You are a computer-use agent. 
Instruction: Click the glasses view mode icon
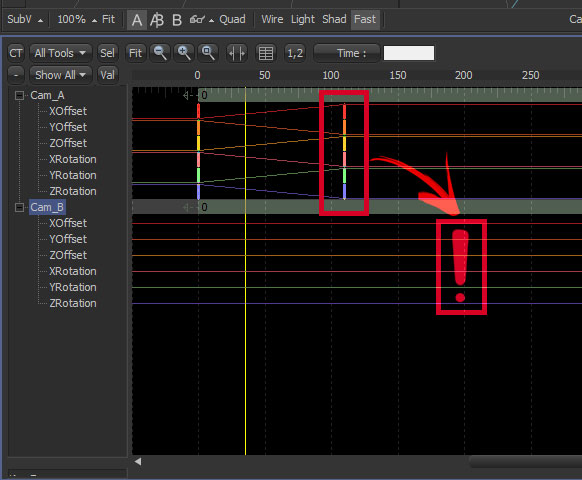click(197, 19)
